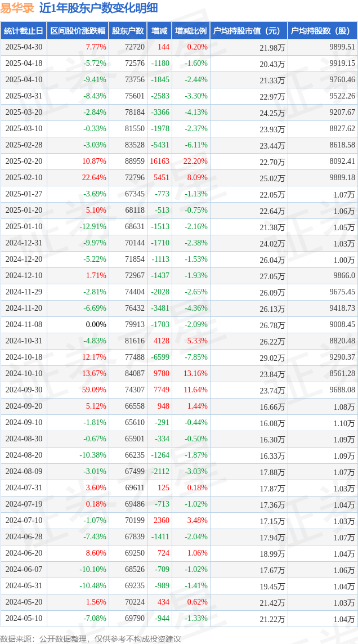Click the 数据来源 footer note
The width and height of the screenshot is (358, 644).
coord(90,638)
